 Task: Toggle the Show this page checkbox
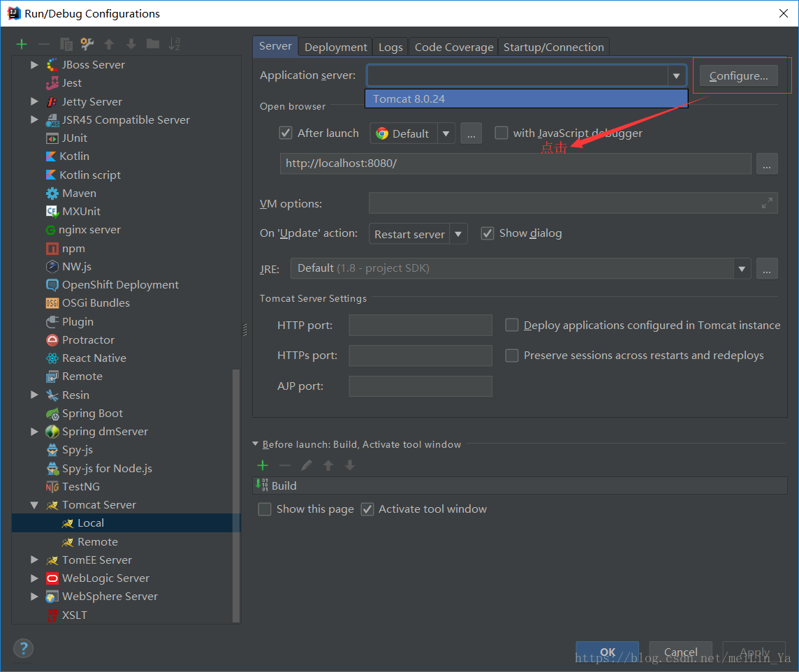pyautogui.click(x=265, y=509)
